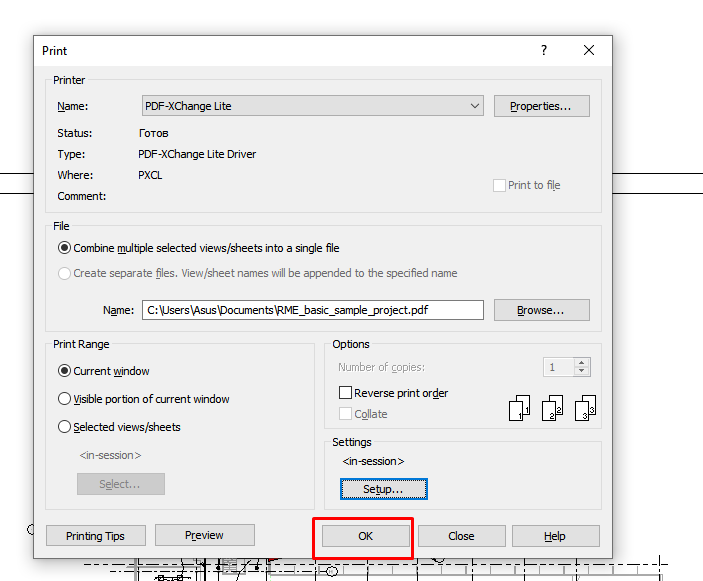Click the PXCL location text

[x=150, y=175]
